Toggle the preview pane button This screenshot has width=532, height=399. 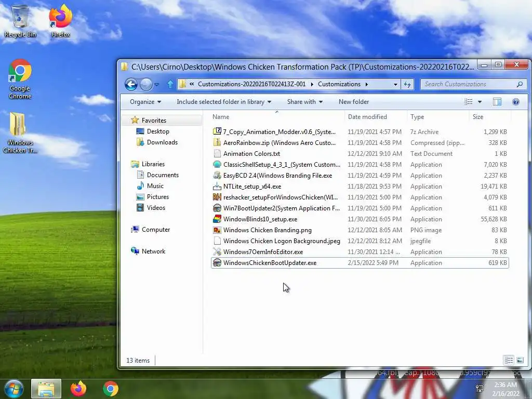click(x=497, y=102)
